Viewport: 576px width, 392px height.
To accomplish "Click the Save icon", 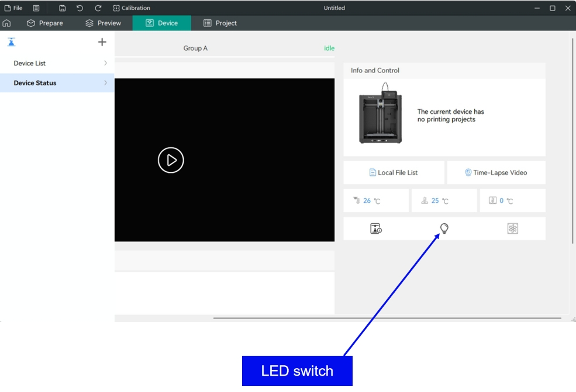I will point(63,8).
